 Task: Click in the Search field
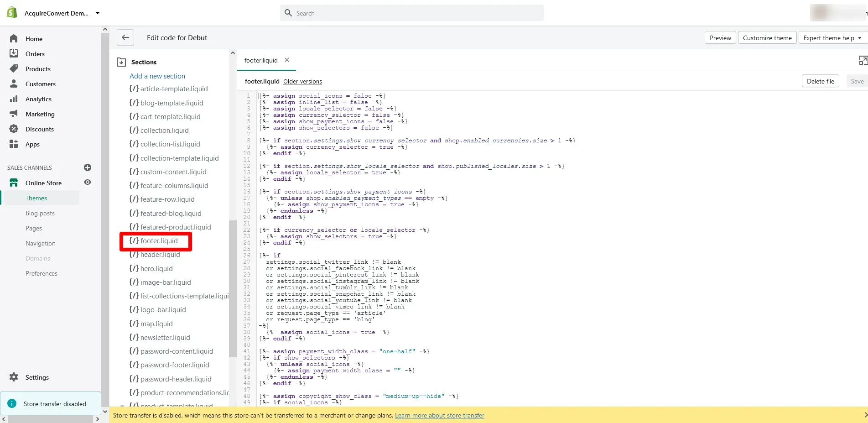(x=411, y=13)
